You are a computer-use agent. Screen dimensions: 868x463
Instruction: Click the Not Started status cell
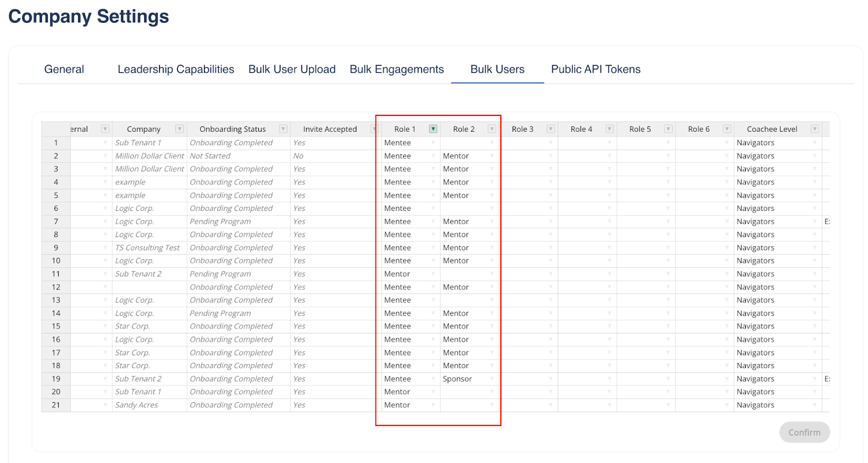[x=210, y=156]
